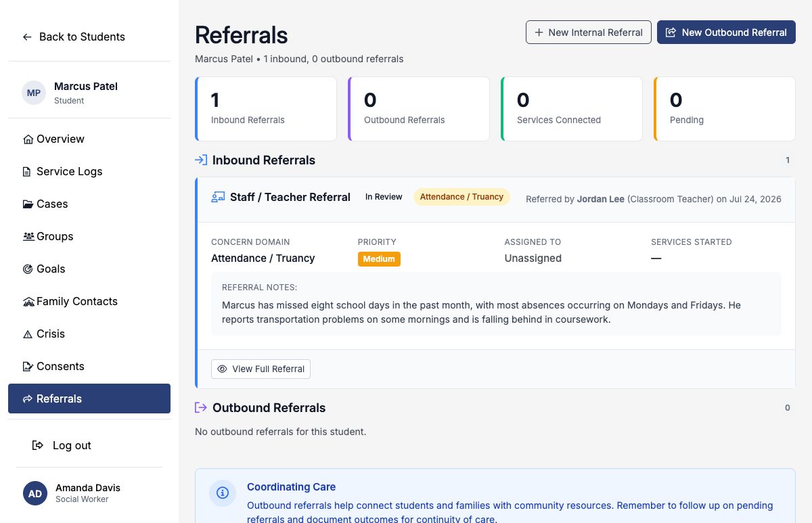
Task: Click the Services Connected stat card
Action: [572, 109]
